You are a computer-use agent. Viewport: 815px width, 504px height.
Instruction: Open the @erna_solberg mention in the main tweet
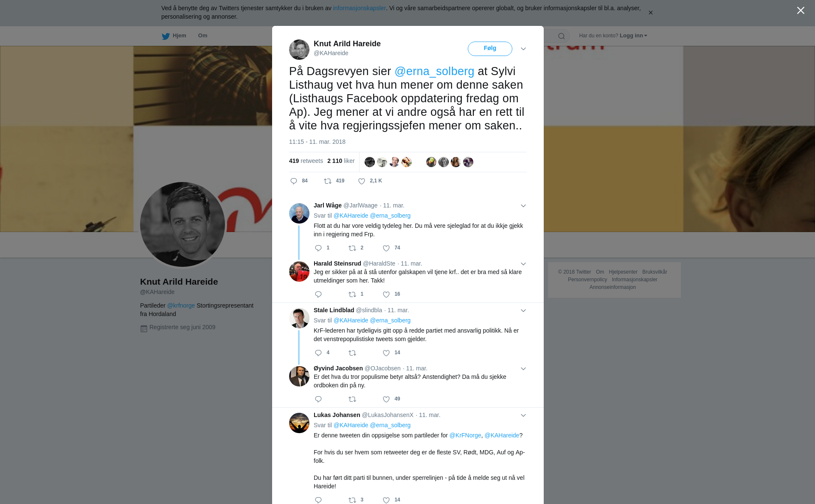(x=434, y=71)
